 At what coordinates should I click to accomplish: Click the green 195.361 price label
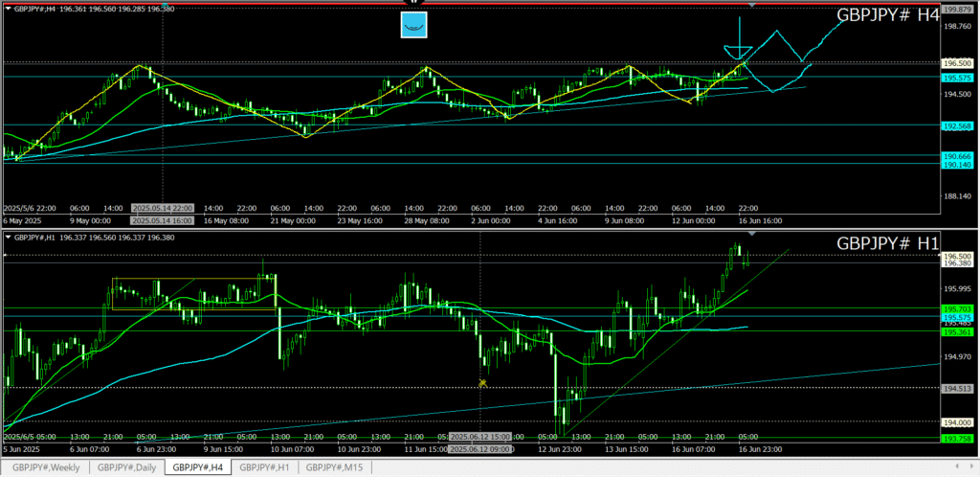(x=957, y=332)
